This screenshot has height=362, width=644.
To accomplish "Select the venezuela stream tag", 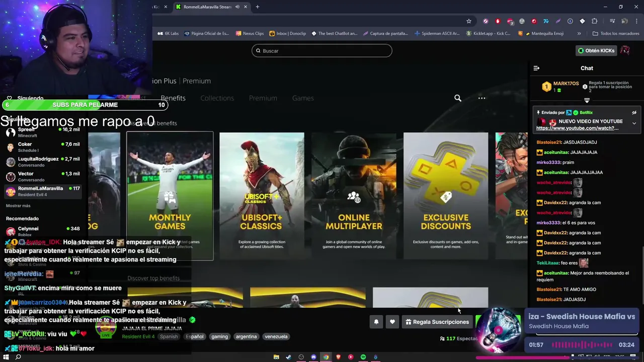I will point(276,337).
